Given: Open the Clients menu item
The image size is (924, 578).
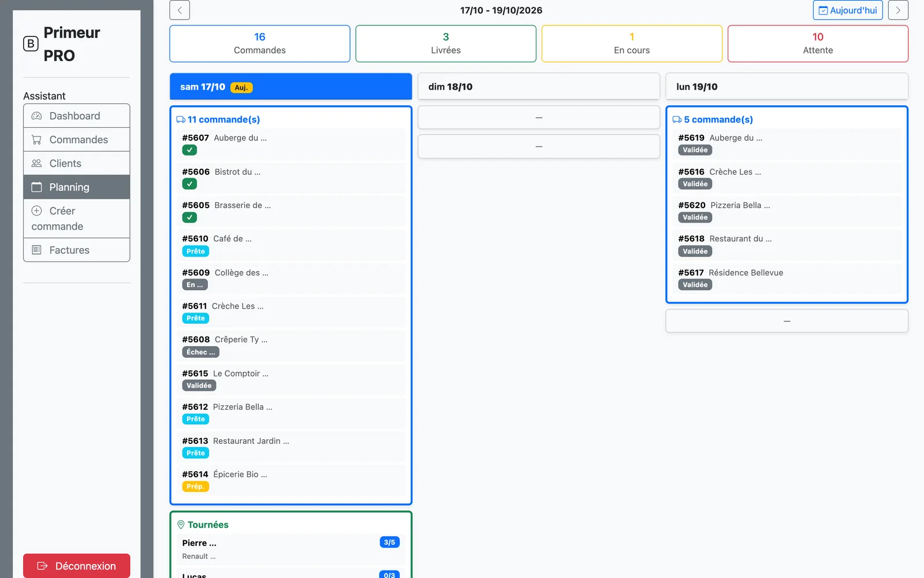Looking at the screenshot, I should click(x=77, y=163).
